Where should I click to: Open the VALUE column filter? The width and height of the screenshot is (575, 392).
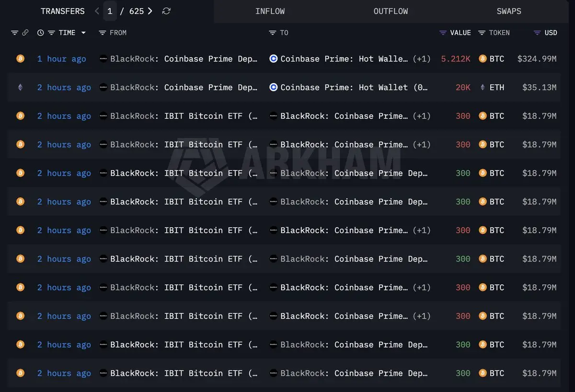click(x=443, y=33)
